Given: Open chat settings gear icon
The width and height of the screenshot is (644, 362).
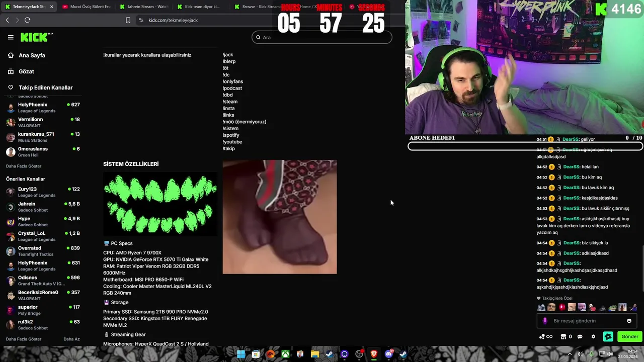Looking at the screenshot, I should [593, 337].
